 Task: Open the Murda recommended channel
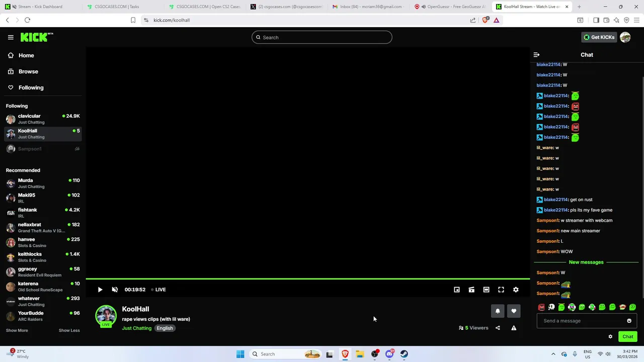43,183
